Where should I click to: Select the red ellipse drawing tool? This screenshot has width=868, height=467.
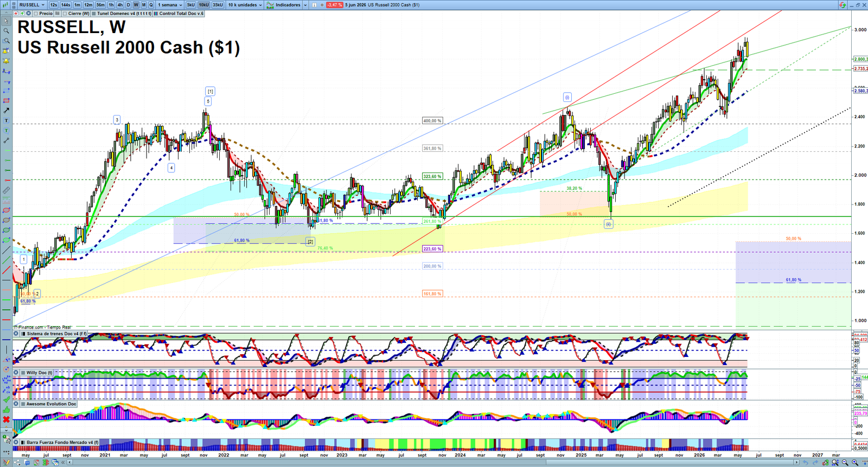coord(6,210)
